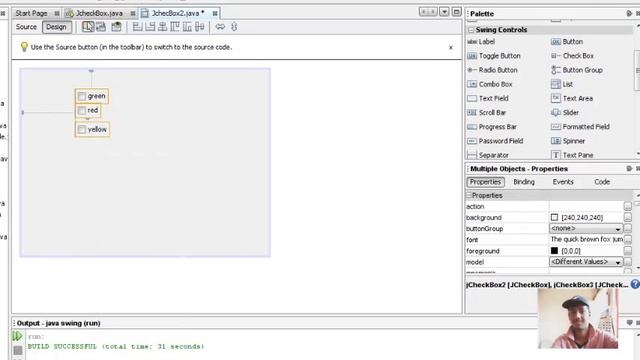Toggle vertical resizability icon
Image resolution: width=640 pixels, height=360 pixels.
point(234,27)
